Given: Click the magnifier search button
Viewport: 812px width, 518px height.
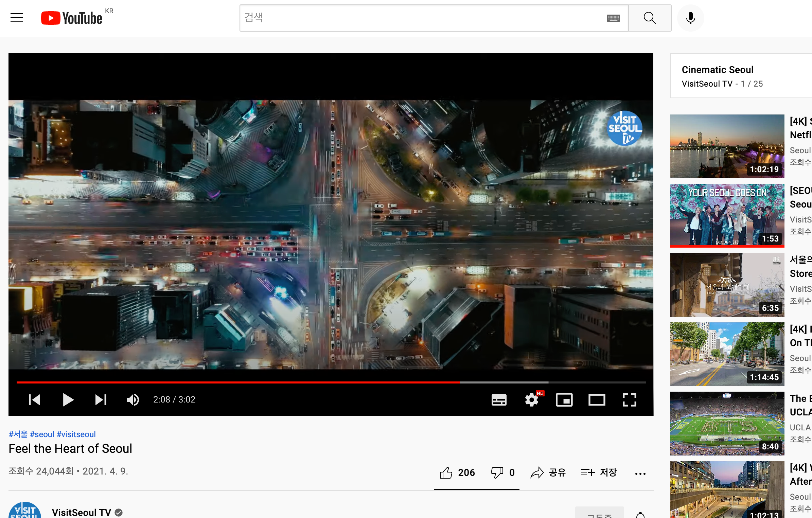Looking at the screenshot, I should tap(650, 18).
